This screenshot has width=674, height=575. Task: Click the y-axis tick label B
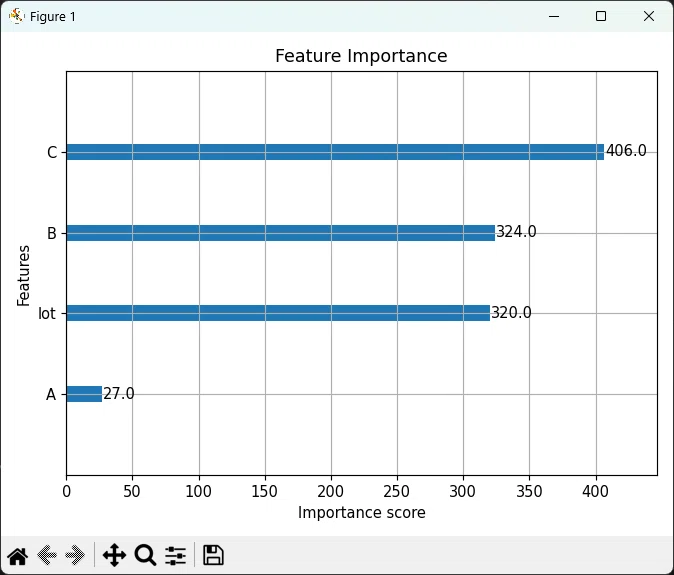coord(52,233)
